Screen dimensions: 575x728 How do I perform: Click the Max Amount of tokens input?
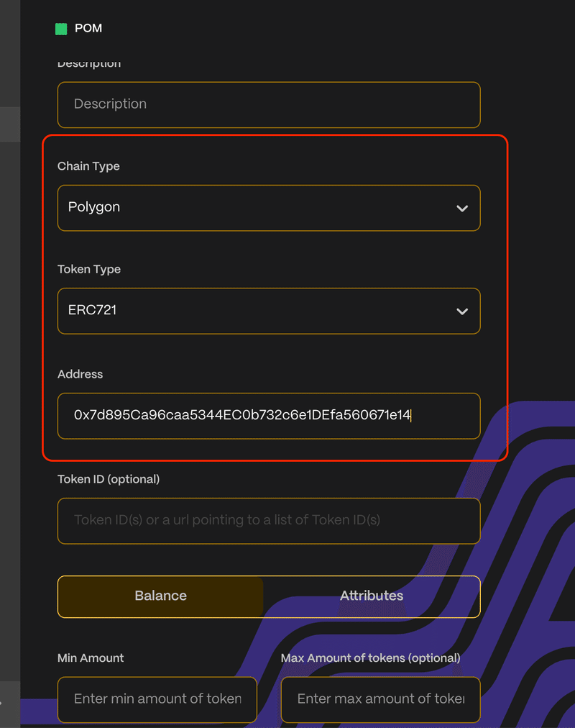380,699
